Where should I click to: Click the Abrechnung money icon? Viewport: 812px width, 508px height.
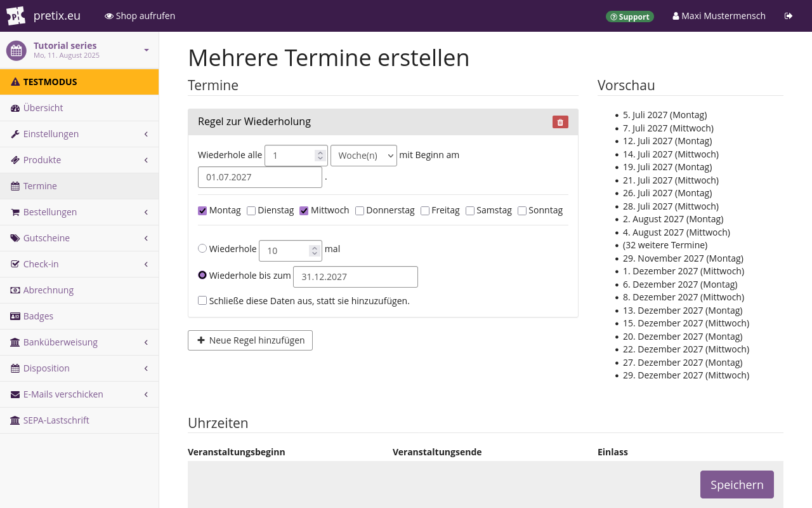coord(15,290)
